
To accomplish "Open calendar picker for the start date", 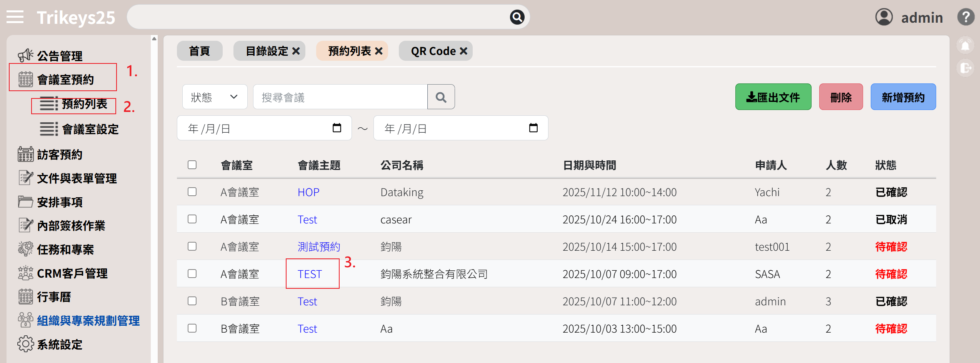I will point(337,128).
